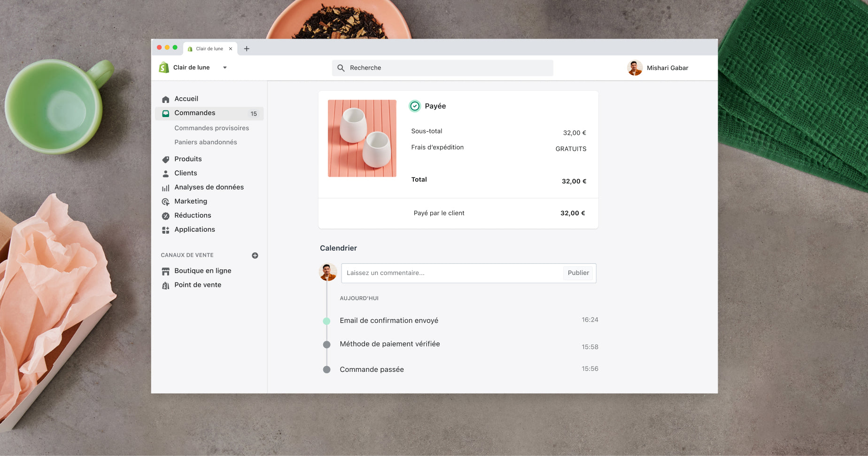Open the Clients person icon
The image size is (868, 456).
coord(165,173)
